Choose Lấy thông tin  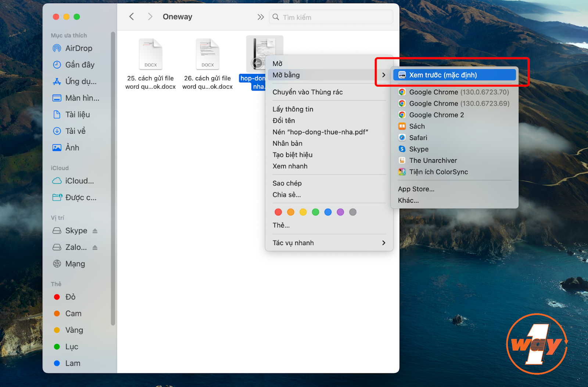click(329, 109)
